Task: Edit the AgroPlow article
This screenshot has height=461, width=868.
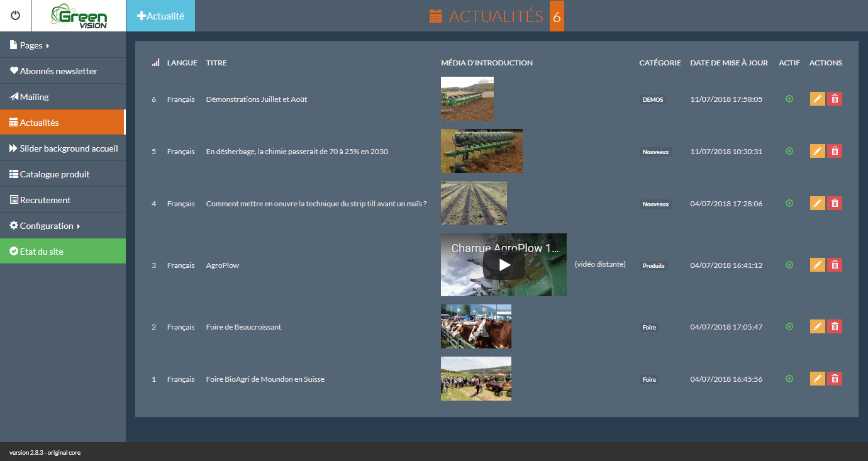Action: click(x=817, y=265)
